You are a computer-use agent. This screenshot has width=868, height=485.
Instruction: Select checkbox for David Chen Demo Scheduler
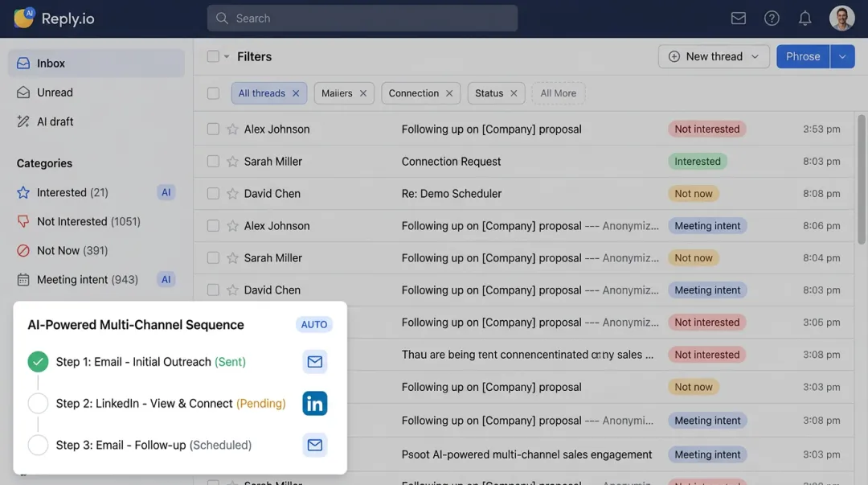[x=213, y=194]
